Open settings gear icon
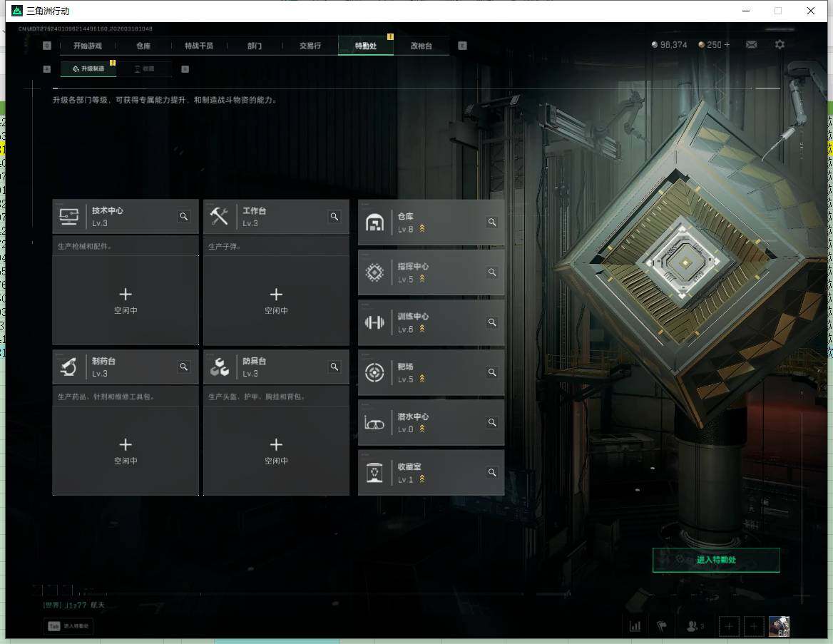 click(780, 45)
